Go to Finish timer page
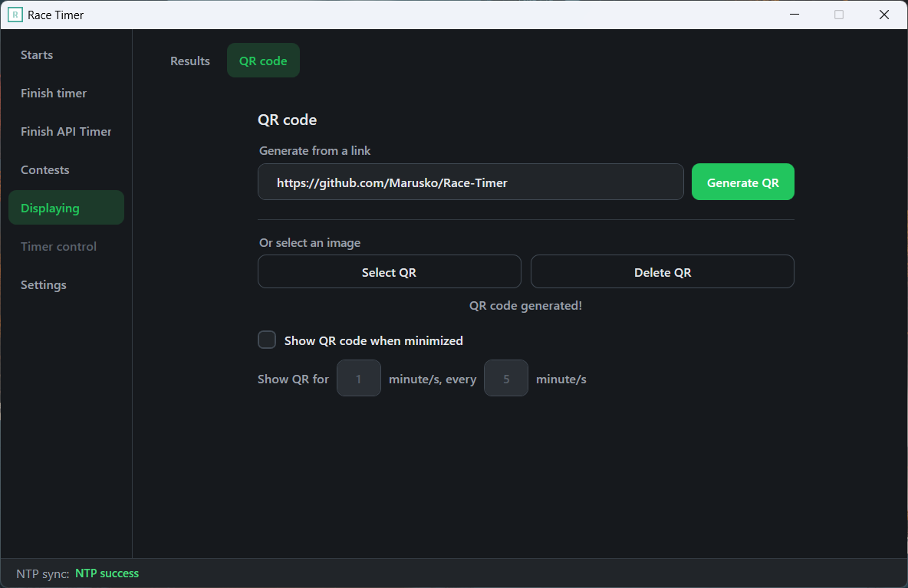Screen dimensions: 908x588 66,94
